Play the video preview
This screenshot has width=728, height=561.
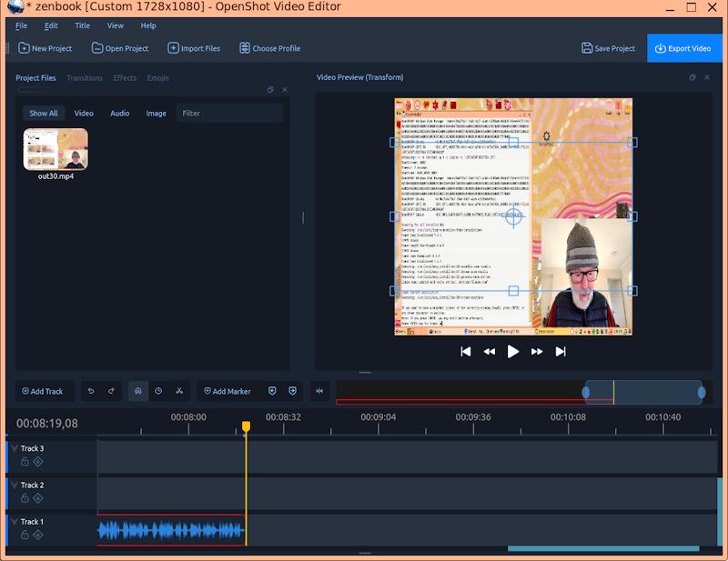pyautogui.click(x=512, y=352)
